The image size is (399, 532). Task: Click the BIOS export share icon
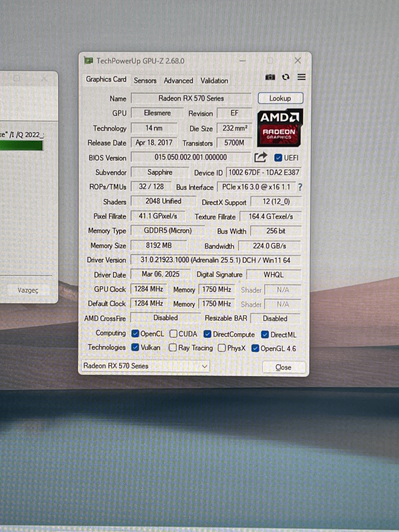tap(260, 158)
